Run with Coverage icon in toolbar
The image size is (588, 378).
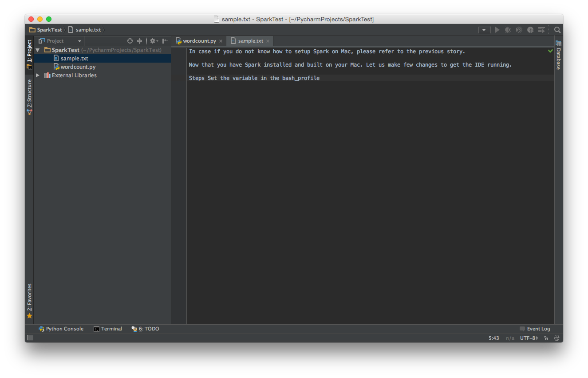click(519, 30)
